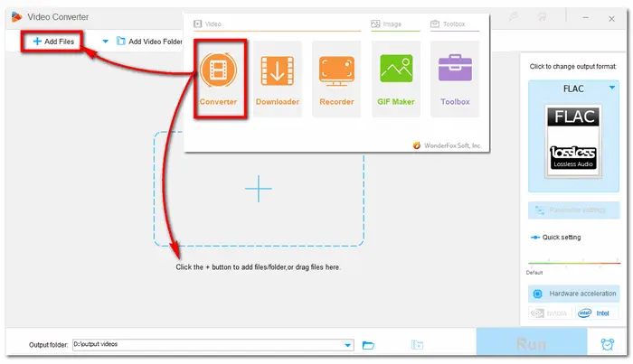The width and height of the screenshot is (633, 364).
Task: Launch the Recorder tool
Action: tap(336, 79)
